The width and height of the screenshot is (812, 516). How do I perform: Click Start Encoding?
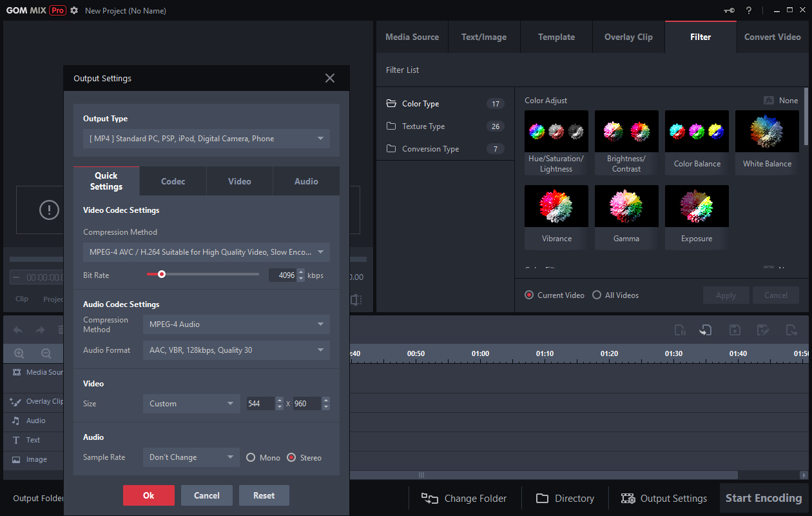pos(764,498)
